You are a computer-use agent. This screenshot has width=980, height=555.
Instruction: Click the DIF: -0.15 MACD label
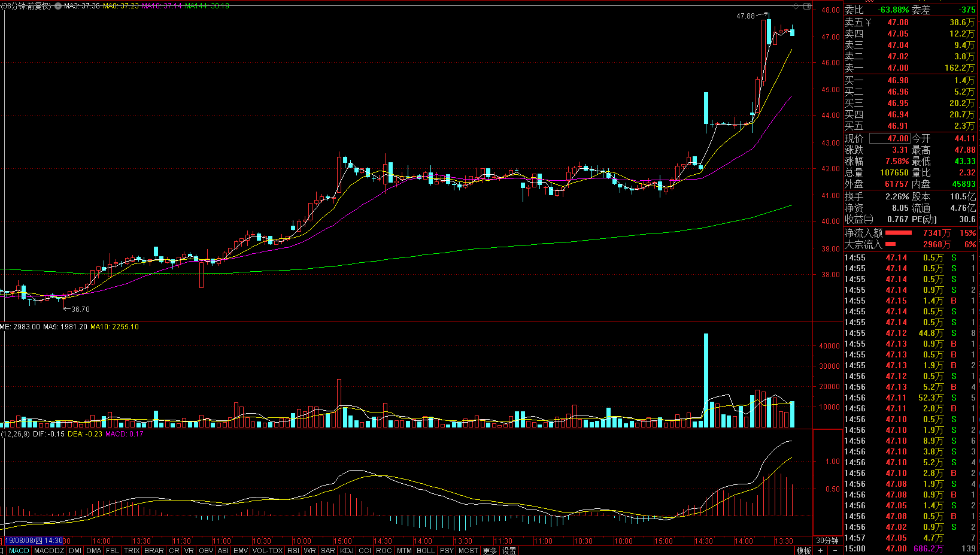[48, 434]
